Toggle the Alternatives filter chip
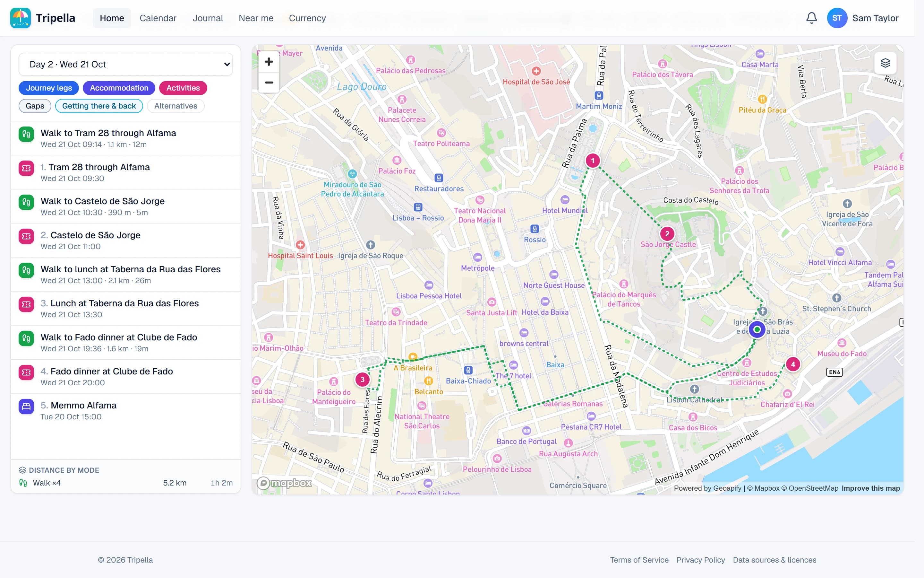Image resolution: width=924 pixels, height=578 pixels. pos(175,106)
